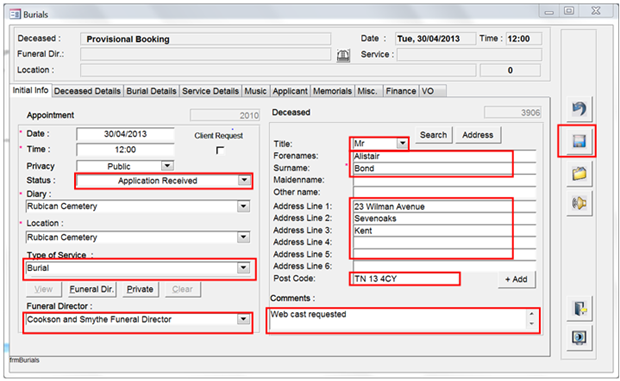Viewport: 620px width, 381px height.
Task: Click the undo arrow icon in right toolbar
Action: tap(579, 109)
